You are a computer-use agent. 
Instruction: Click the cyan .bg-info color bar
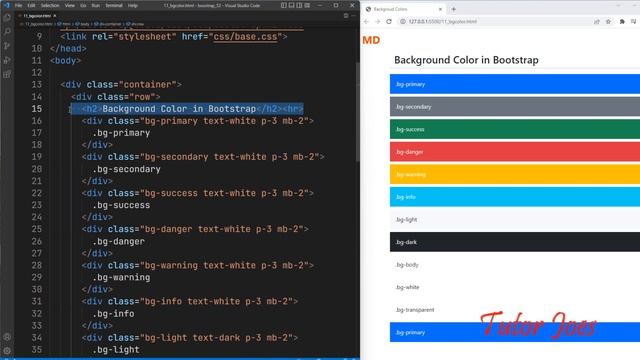515,197
